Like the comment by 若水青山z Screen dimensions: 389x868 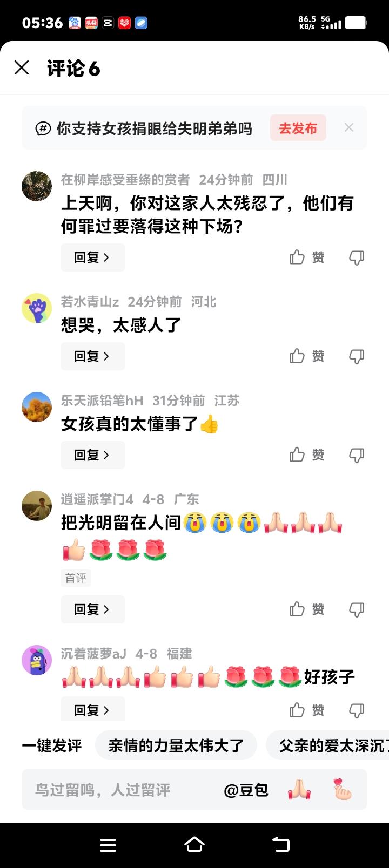tap(306, 356)
